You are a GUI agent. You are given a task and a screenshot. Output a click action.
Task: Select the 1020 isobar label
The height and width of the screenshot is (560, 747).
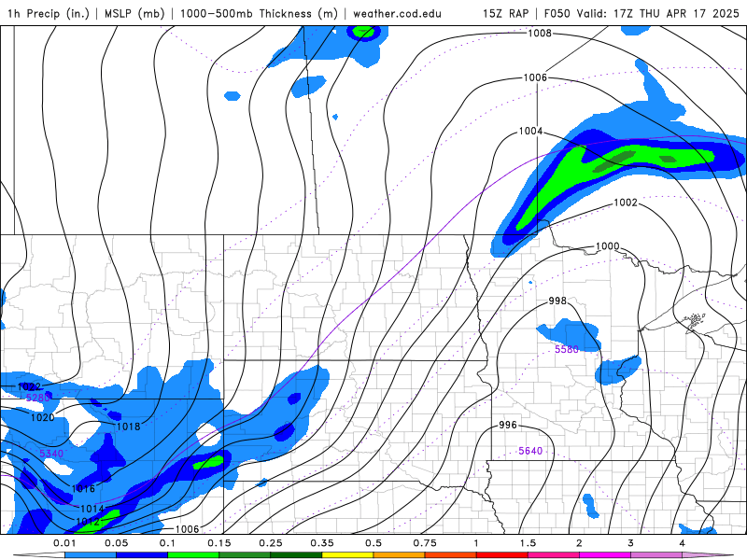point(42,417)
